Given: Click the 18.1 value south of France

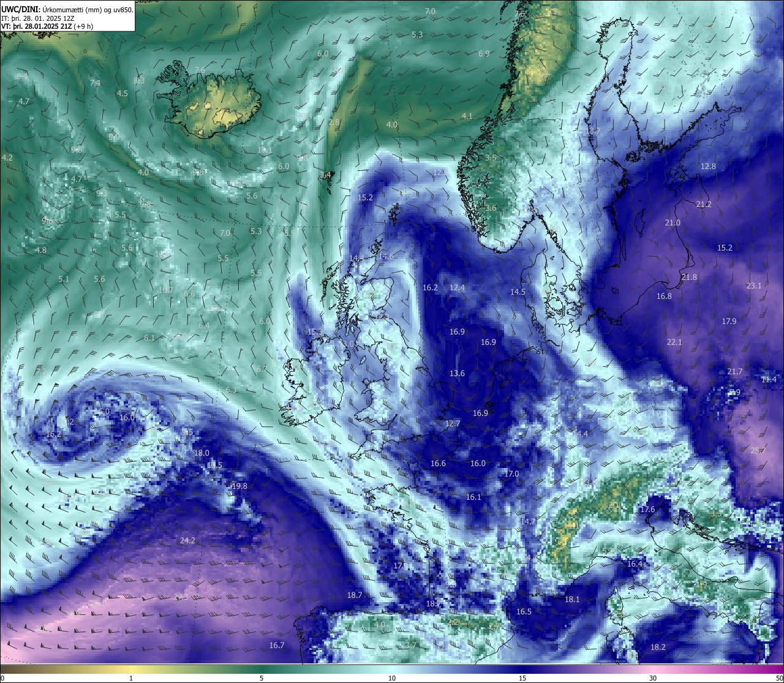Looking at the screenshot, I should coord(572,599).
